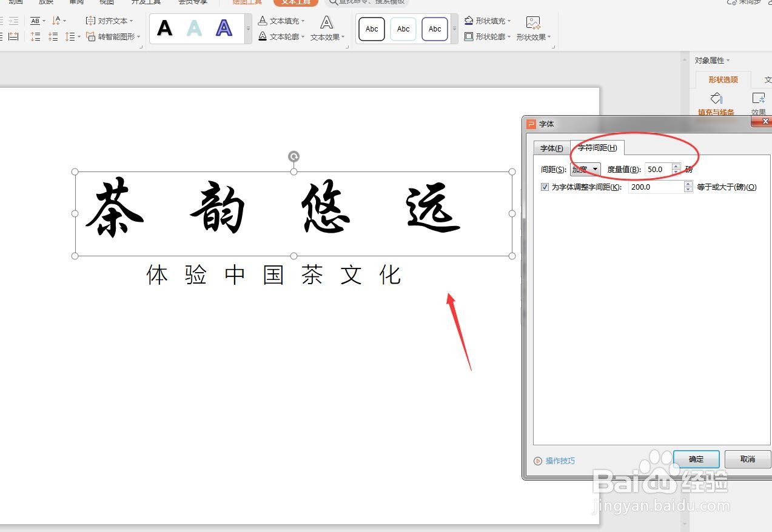Click the paragraph spacing before icon
The image size is (772, 532).
point(35,36)
